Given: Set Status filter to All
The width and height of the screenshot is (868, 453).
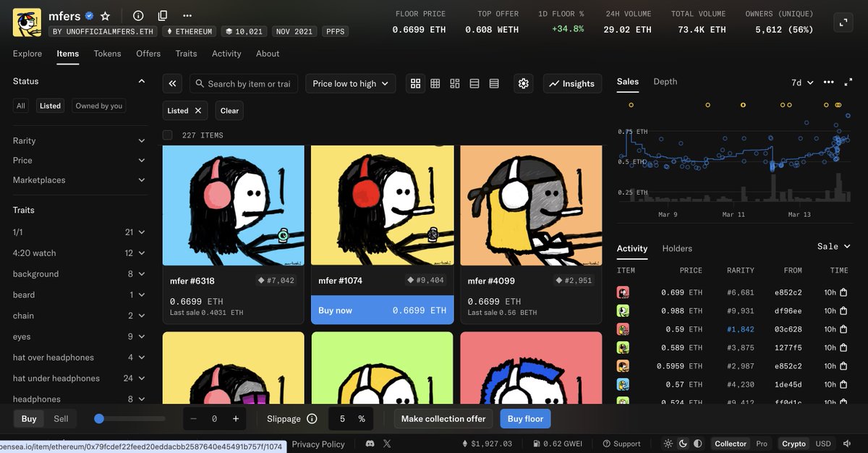Looking at the screenshot, I should coord(21,106).
